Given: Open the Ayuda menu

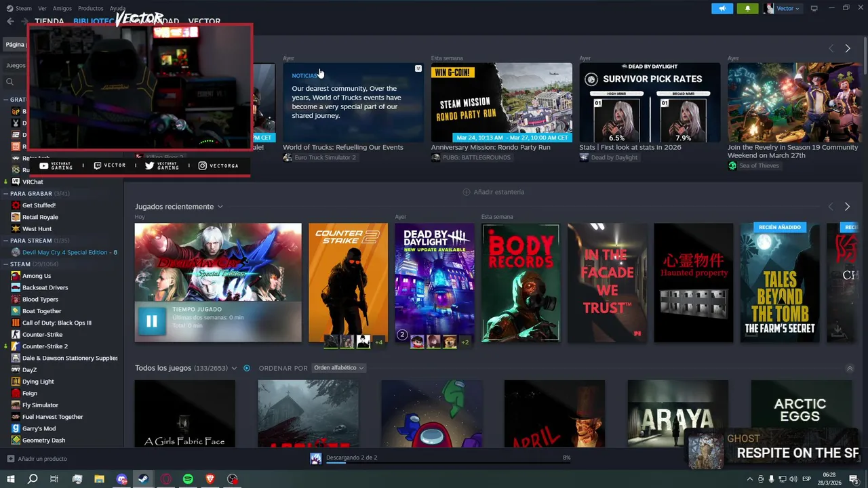Looking at the screenshot, I should pyautogui.click(x=118, y=8).
